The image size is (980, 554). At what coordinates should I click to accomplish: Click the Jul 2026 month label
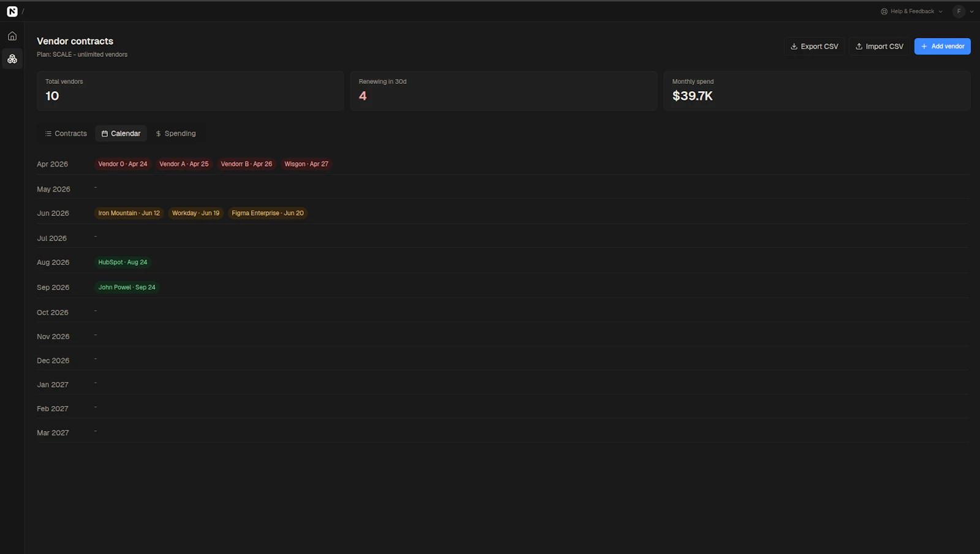pos(51,238)
